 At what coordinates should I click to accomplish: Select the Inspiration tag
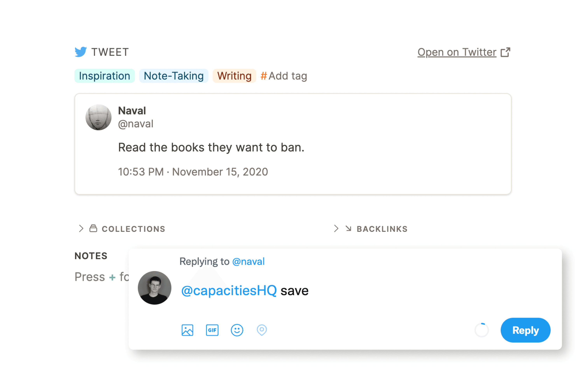tap(104, 76)
